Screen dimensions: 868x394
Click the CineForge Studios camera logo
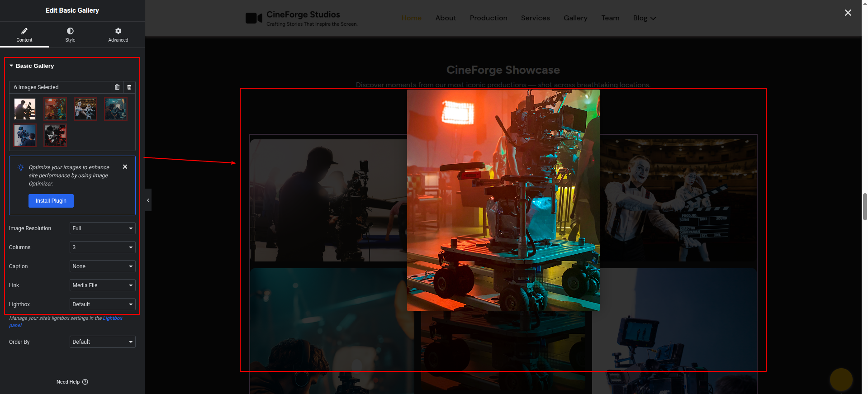point(254,18)
